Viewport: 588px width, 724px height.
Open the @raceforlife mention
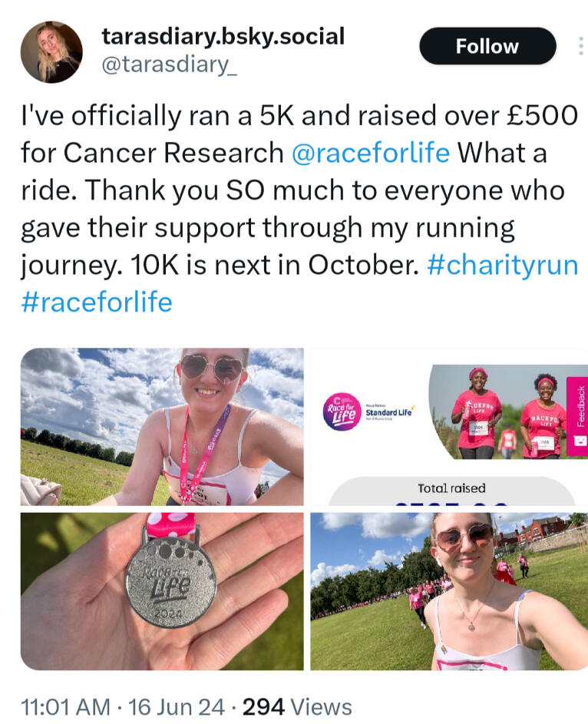pos(371,152)
